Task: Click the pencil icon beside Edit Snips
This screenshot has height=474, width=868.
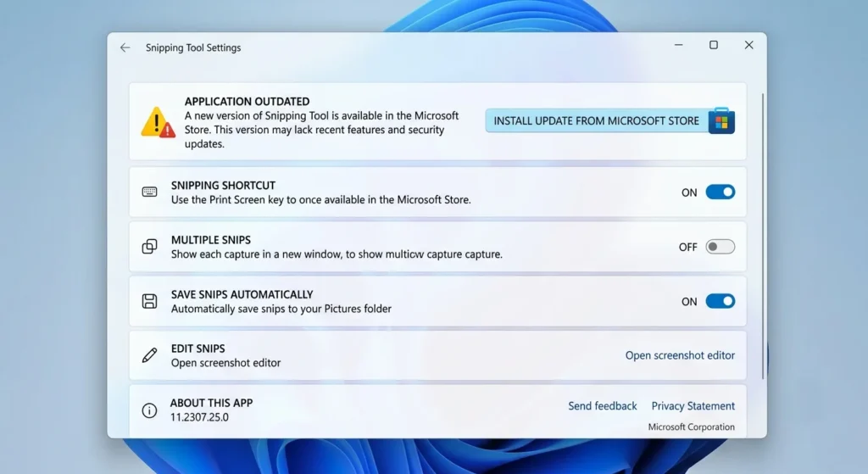Action: [149, 355]
